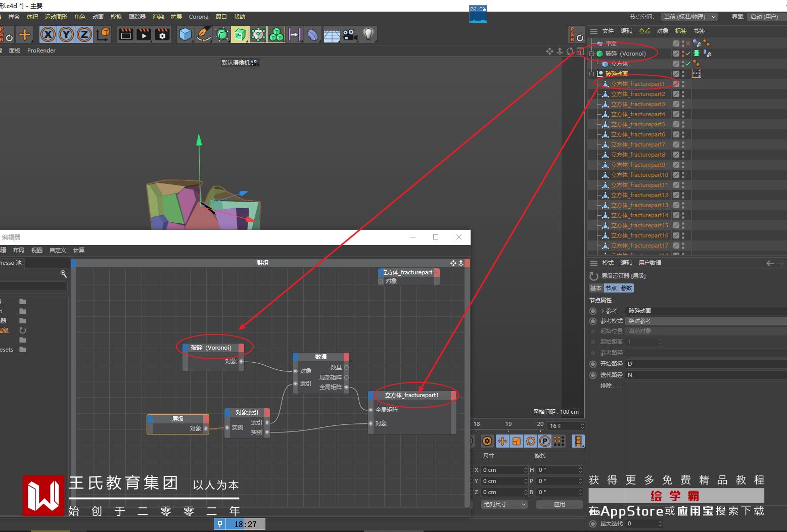Viewport: 787px width, 532px height.
Task: Open the 绝对尺寸 dropdown
Action: click(503, 504)
